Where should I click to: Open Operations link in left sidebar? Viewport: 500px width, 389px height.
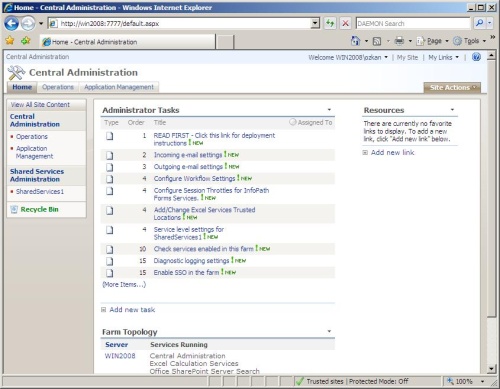(32, 137)
